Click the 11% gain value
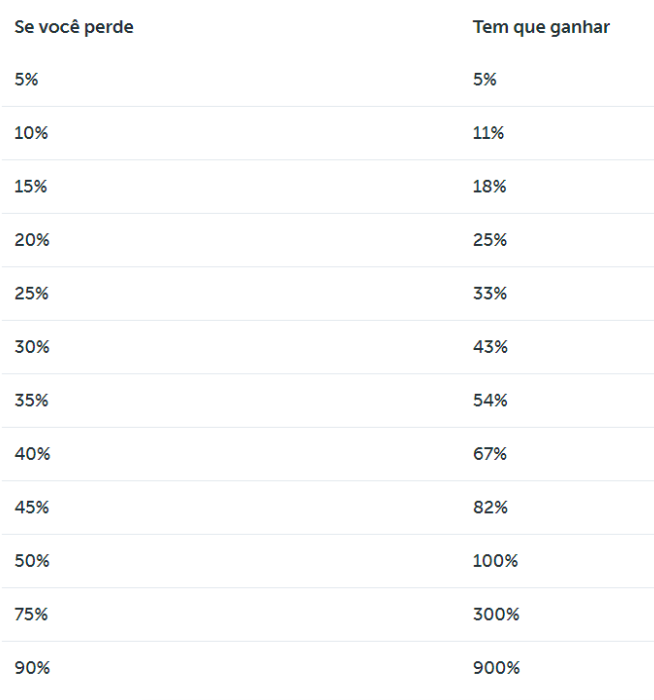The width and height of the screenshot is (654, 700). coord(488,133)
